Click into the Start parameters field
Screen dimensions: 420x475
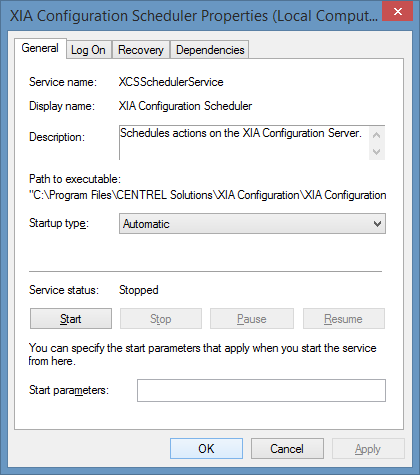(261, 390)
